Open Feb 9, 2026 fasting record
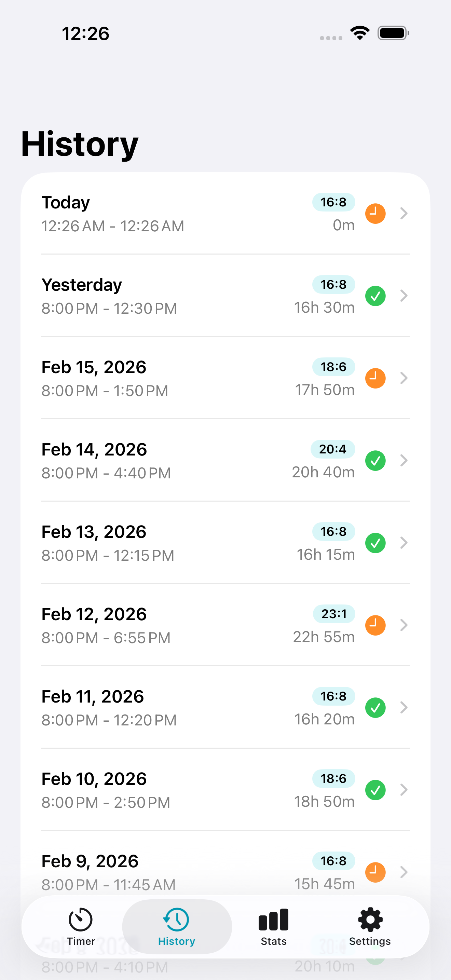 point(225,872)
